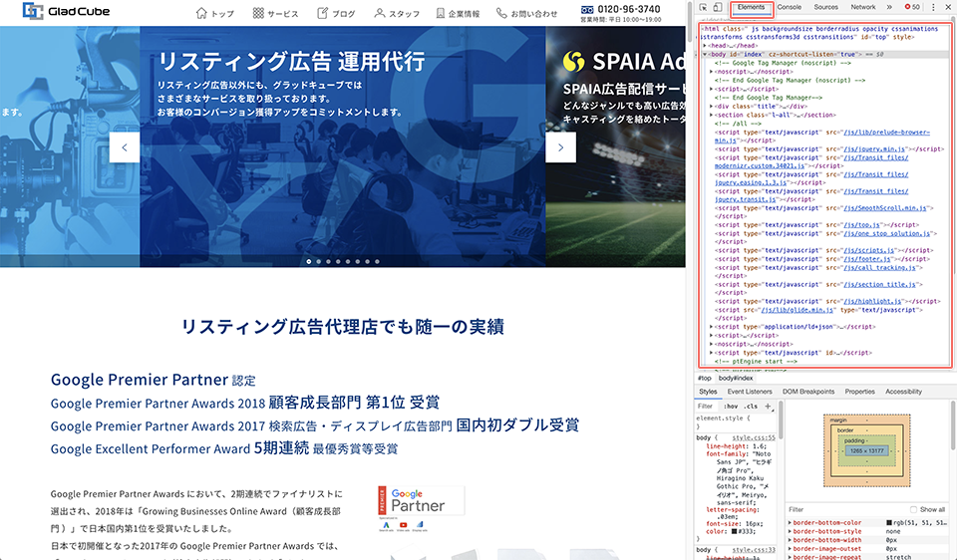Click the inspect element picker icon
957x560 pixels.
click(x=703, y=7)
